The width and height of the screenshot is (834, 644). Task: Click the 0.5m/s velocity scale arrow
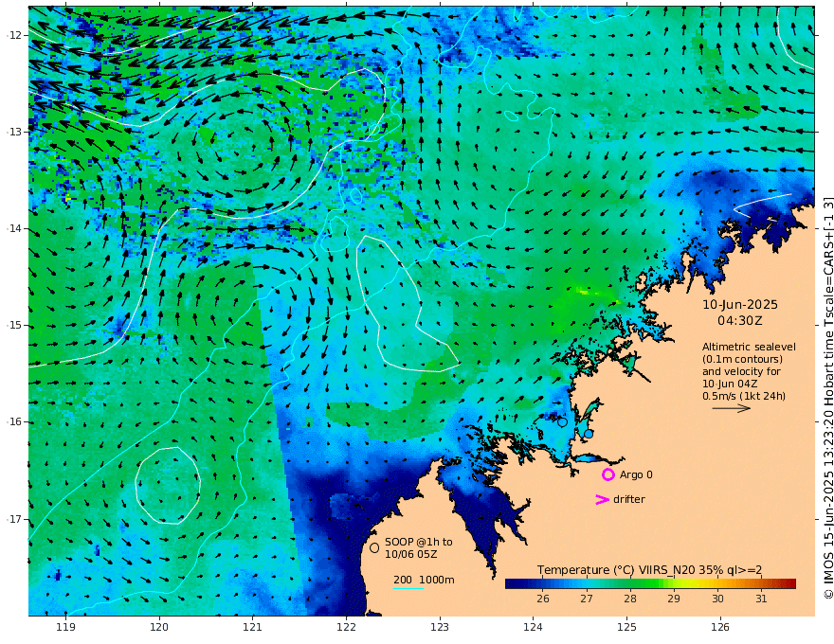[732, 408]
